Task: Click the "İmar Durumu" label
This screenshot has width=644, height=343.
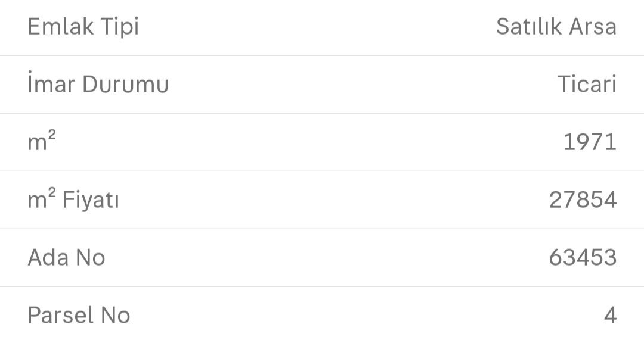Action: (x=98, y=85)
